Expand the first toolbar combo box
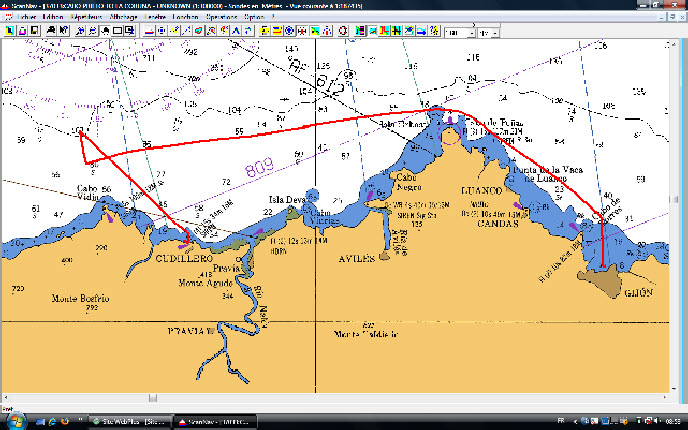688x430 pixels. click(470, 32)
